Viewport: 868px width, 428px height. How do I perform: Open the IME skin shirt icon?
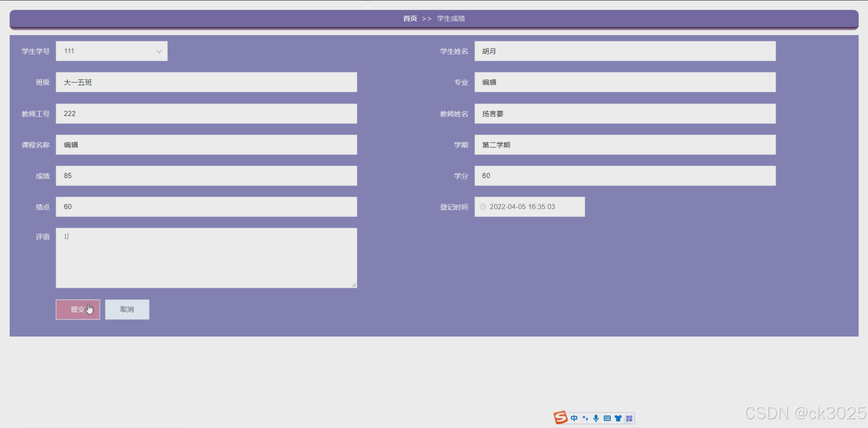[618, 418]
